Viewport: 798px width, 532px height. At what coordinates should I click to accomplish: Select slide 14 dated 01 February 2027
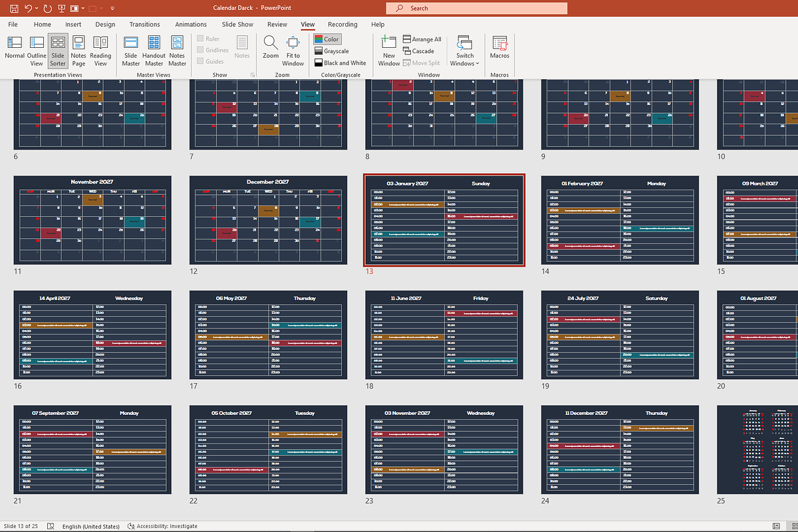point(620,220)
